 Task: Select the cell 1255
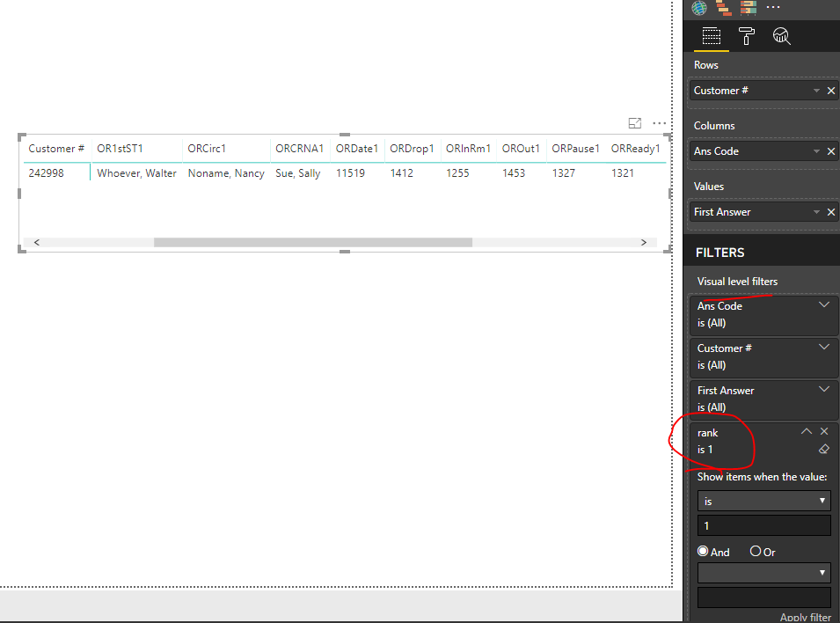(x=457, y=173)
